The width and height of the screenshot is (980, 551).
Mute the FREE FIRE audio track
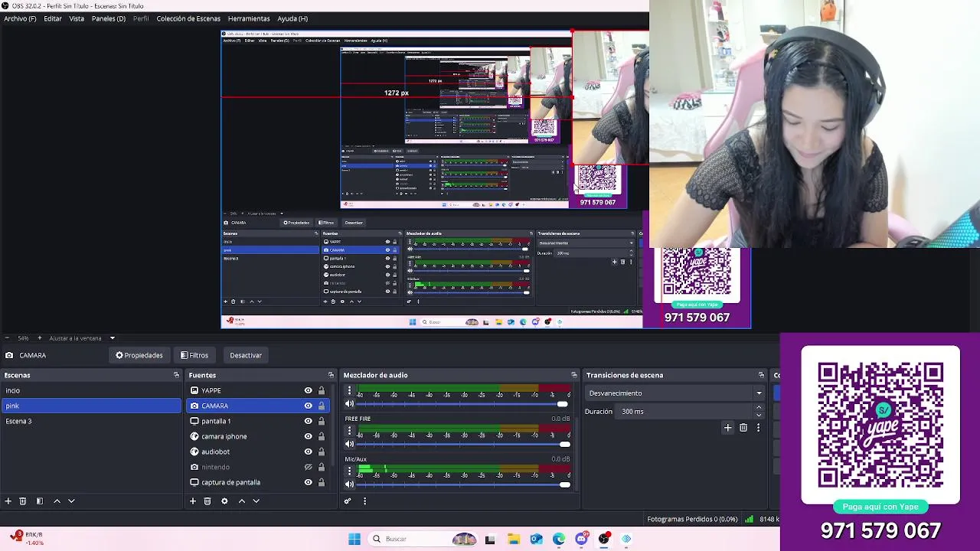(x=350, y=444)
